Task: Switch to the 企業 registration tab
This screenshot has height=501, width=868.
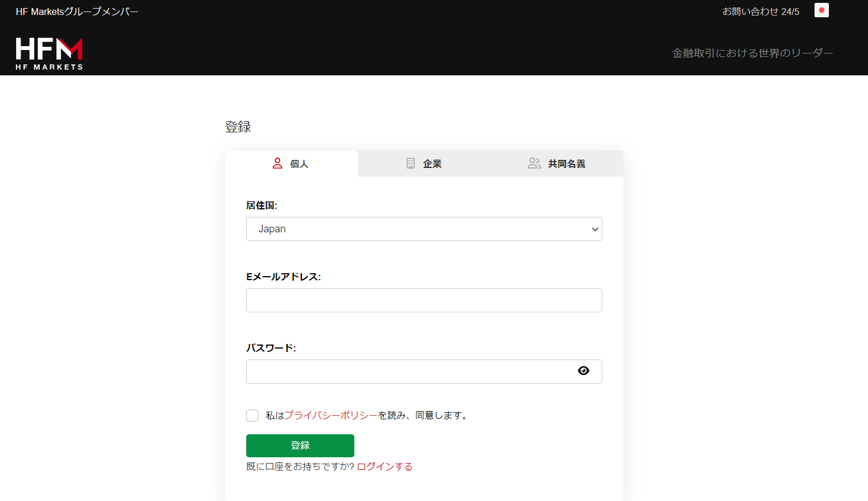Action: (x=432, y=163)
